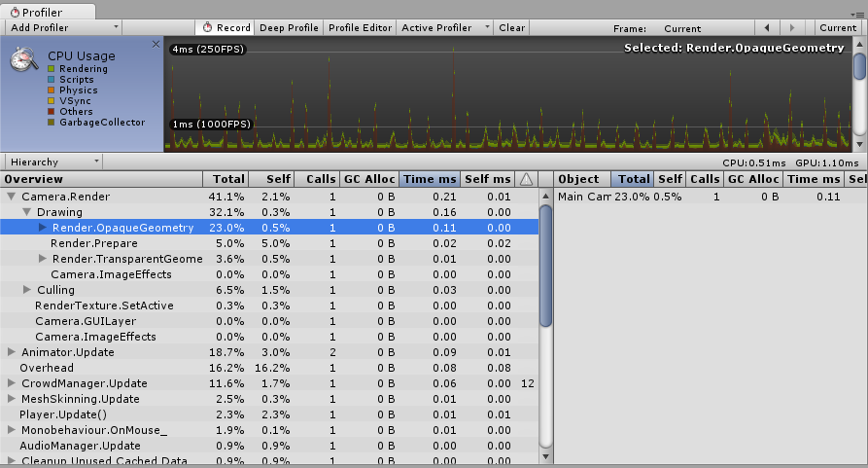Click the hierarchy scrollbar down arrow
868x468 pixels.
tap(545, 457)
